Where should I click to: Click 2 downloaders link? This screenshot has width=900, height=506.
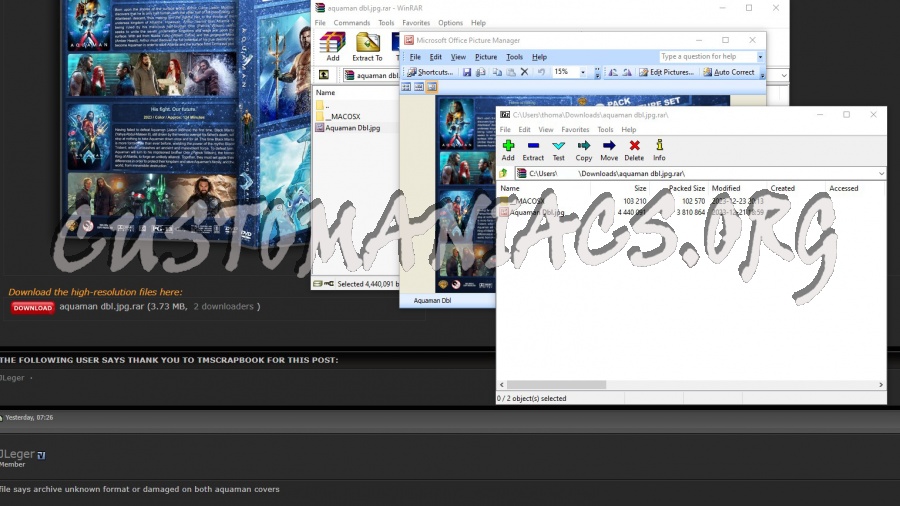pos(223,306)
